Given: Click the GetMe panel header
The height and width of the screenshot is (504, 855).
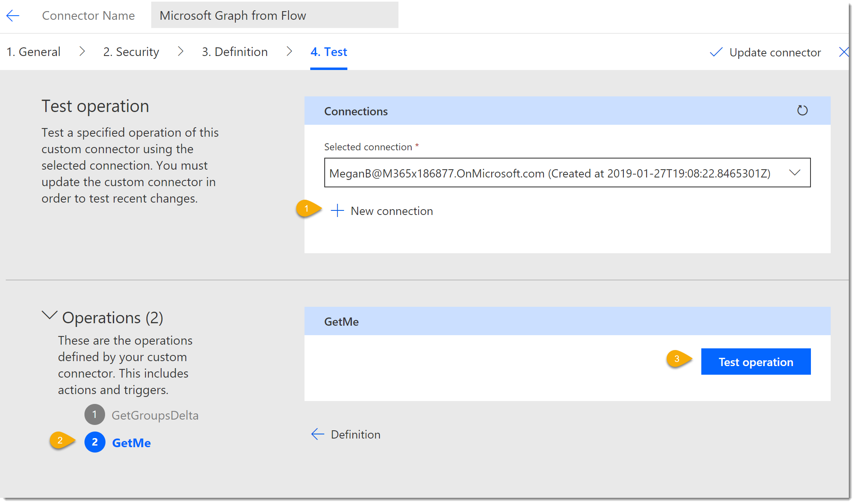Looking at the screenshot, I should pyautogui.click(x=567, y=321).
